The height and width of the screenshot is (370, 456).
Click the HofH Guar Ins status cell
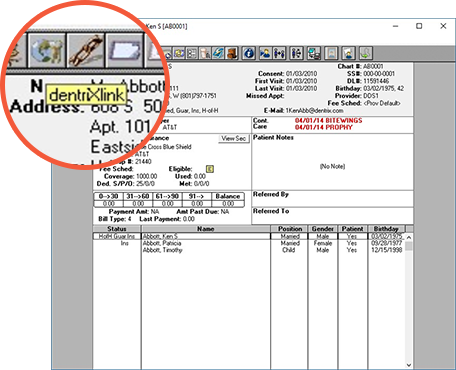click(117, 236)
